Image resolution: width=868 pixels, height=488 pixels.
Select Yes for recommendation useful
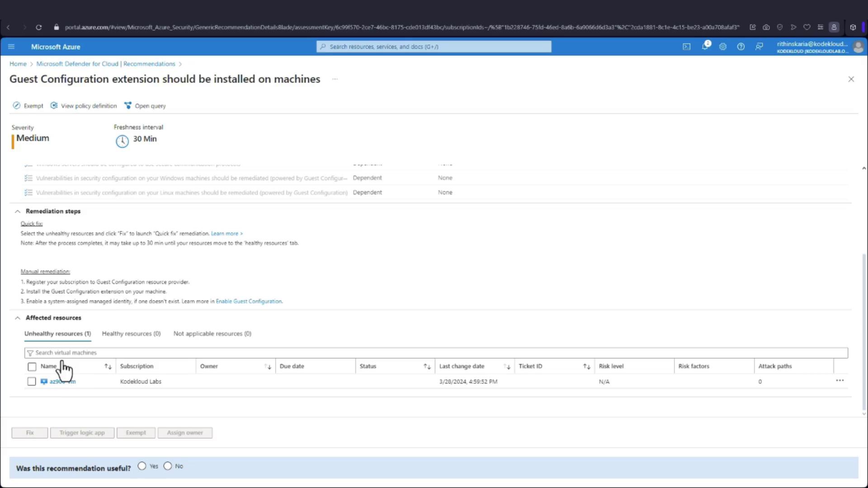142,466
